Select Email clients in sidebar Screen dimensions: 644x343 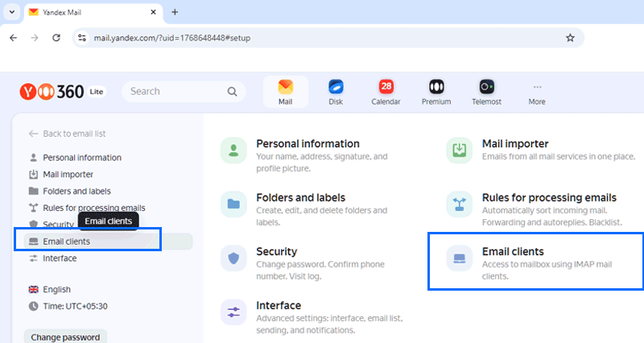click(x=108, y=242)
